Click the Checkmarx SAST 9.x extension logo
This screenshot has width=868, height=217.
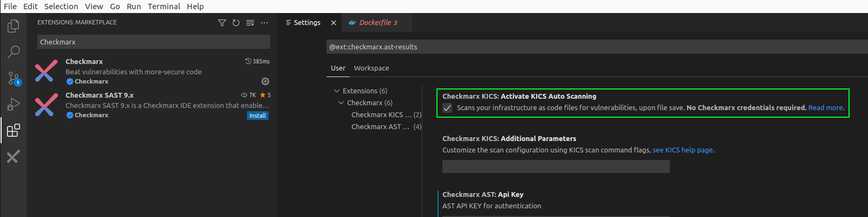click(46, 105)
